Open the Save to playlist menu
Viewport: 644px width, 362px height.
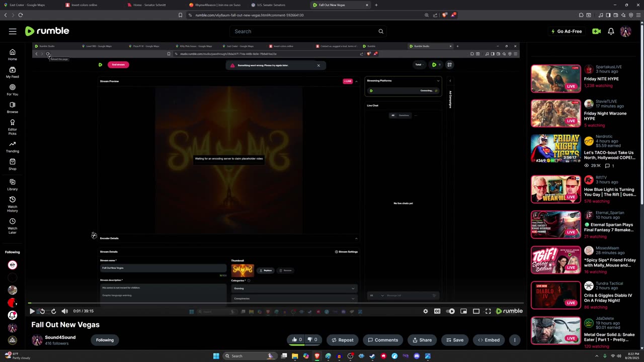[x=454, y=340]
